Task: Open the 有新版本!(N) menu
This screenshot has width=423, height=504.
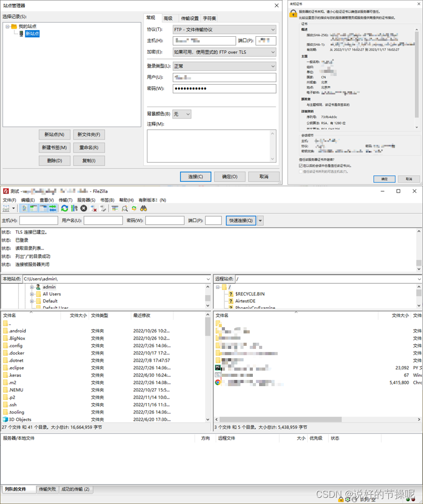Action: (153, 200)
